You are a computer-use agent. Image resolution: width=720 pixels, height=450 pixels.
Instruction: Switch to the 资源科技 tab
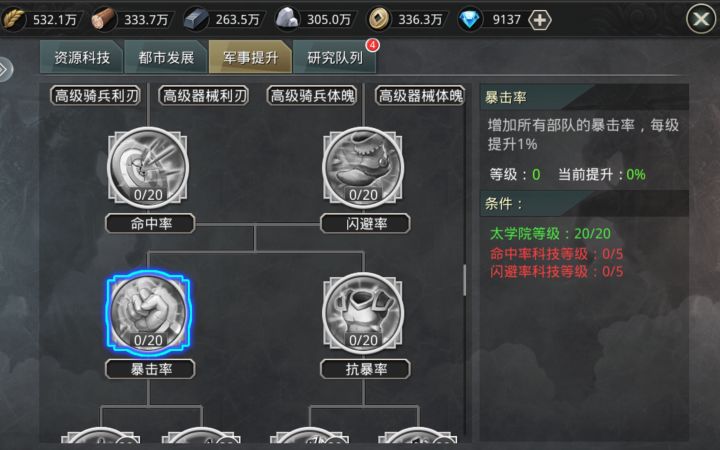pyautogui.click(x=82, y=57)
